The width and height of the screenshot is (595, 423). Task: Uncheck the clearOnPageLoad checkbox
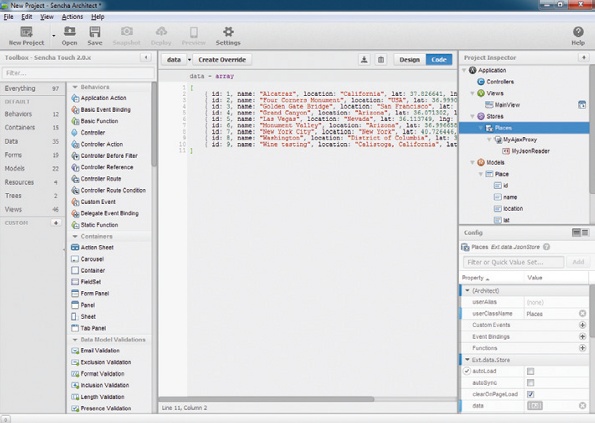click(x=530, y=394)
